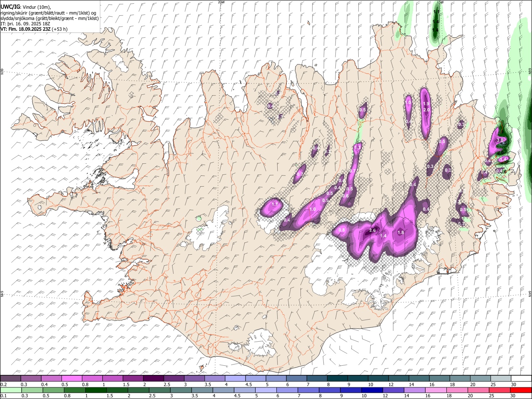Click the dark green rain patch at the top edge
532x399 pixels.
tap(436, 23)
